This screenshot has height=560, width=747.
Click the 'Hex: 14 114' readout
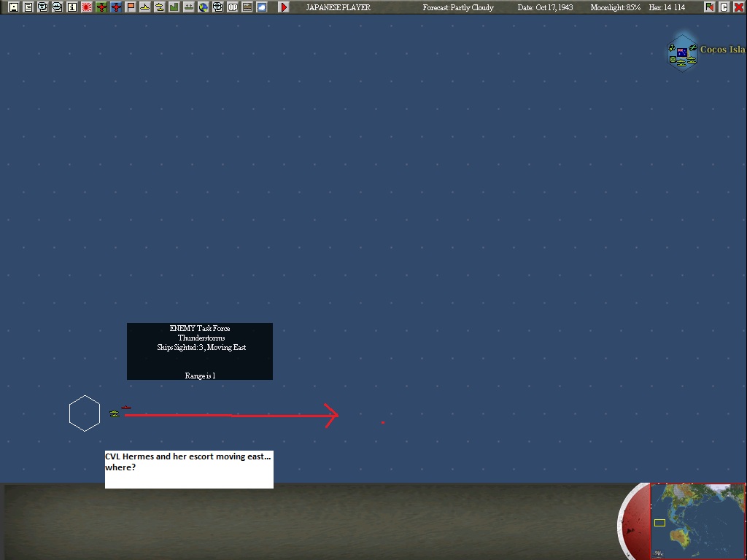point(667,7)
